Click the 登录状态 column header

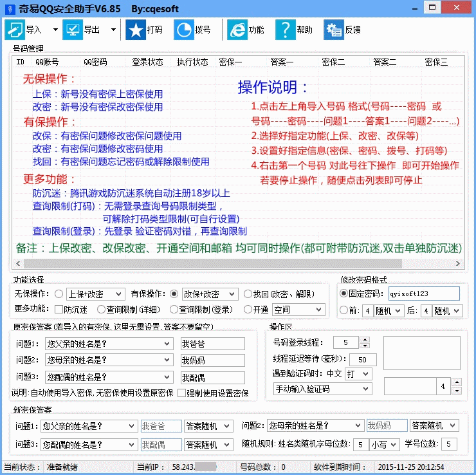(x=147, y=62)
